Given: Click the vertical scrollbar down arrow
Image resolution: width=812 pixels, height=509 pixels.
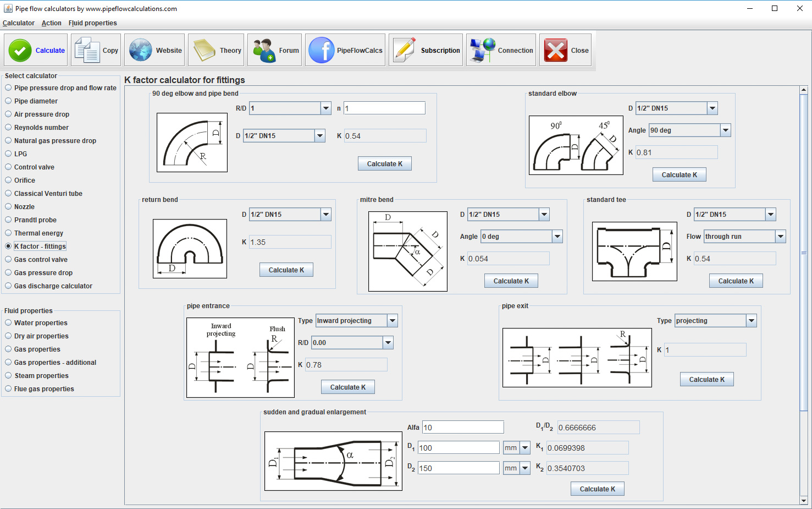Looking at the screenshot, I should point(804,500).
